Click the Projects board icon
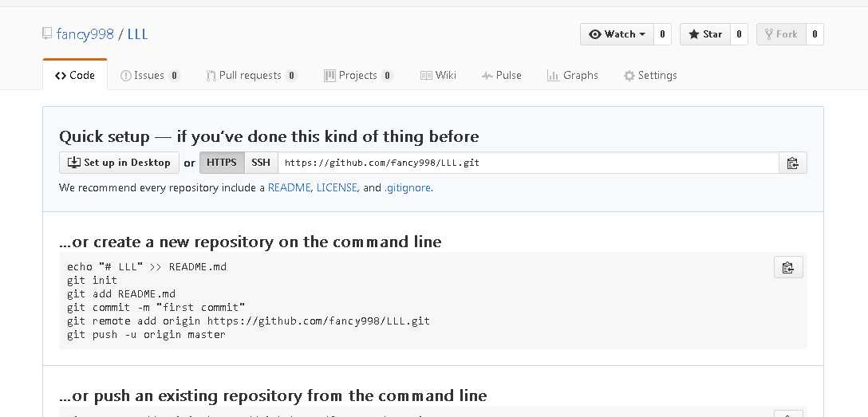 tap(329, 76)
